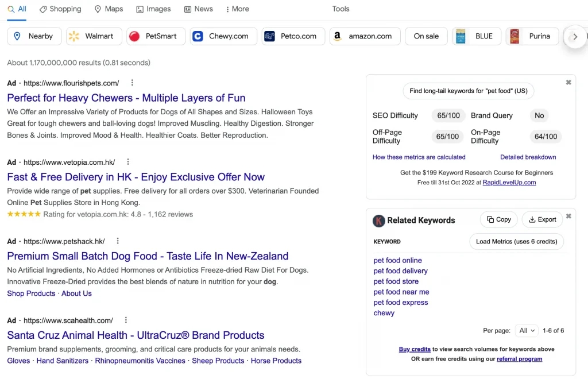Open 'Santa Cruz Animal Health' ad link
Viewport: 588px width, 379px height.
coord(136,335)
